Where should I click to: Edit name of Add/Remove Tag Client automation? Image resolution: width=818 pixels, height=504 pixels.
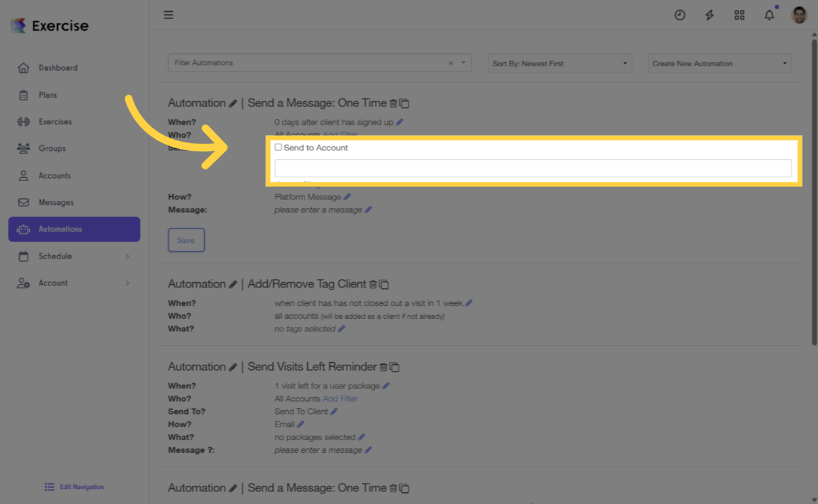pos(233,285)
